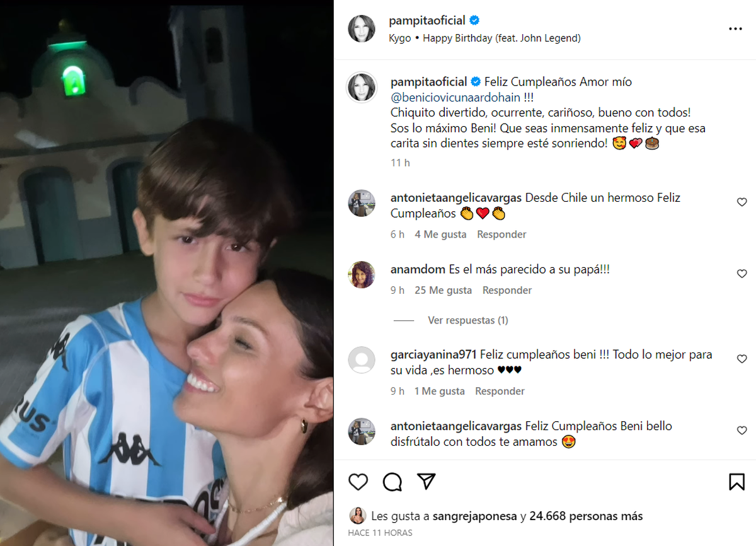Expand Ver respuestas (1) replies
This screenshot has width=756, height=546.
pos(467,320)
